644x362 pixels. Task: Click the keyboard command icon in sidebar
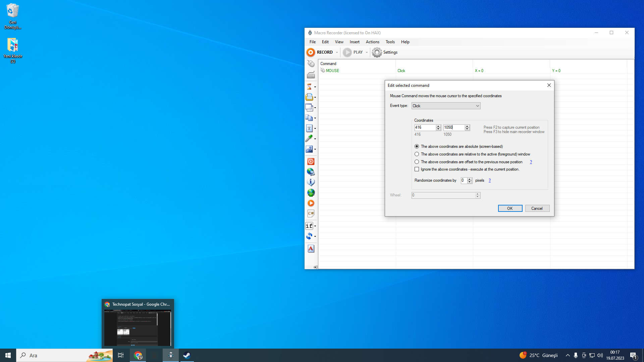pos(311,75)
